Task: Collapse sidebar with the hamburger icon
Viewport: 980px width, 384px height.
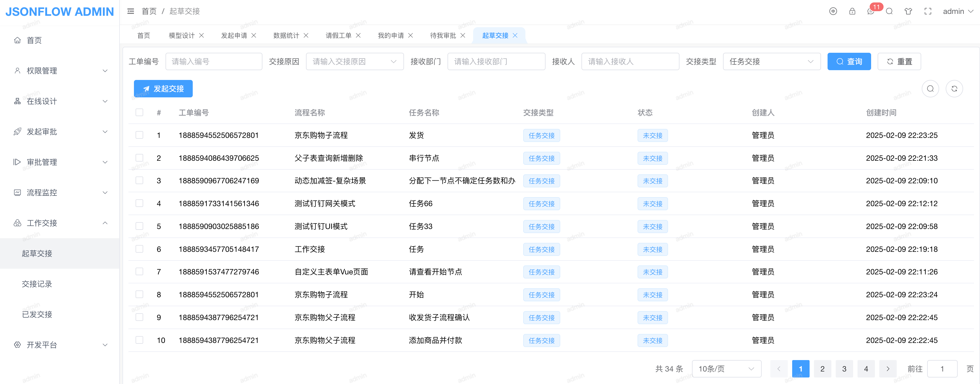Action: pyautogui.click(x=130, y=11)
